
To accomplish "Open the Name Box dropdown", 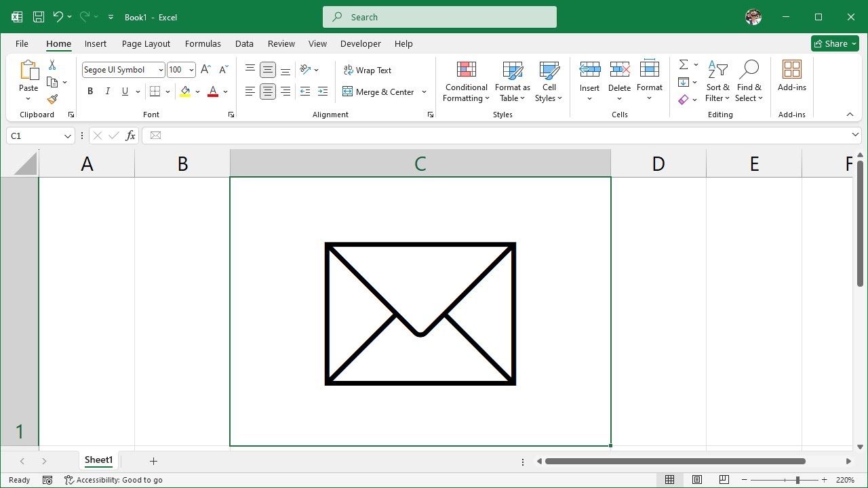I will tap(67, 136).
